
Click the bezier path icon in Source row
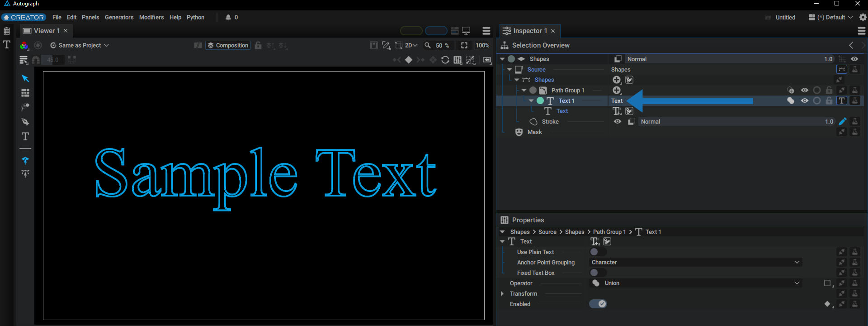pos(842,69)
